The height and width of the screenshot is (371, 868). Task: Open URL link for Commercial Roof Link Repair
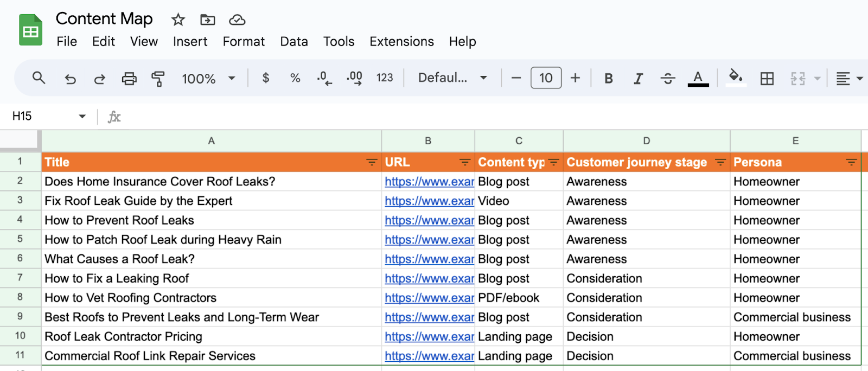pos(429,356)
